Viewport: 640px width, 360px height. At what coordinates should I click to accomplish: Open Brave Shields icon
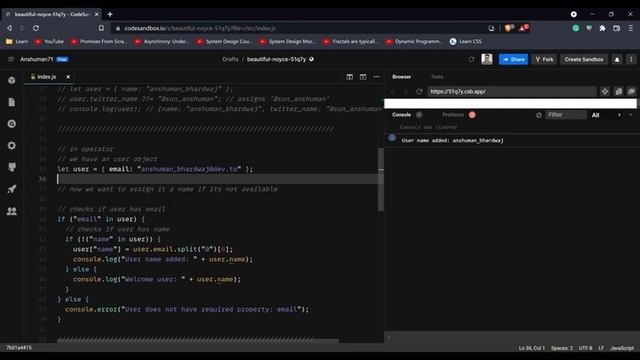click(x=509, y=28)
